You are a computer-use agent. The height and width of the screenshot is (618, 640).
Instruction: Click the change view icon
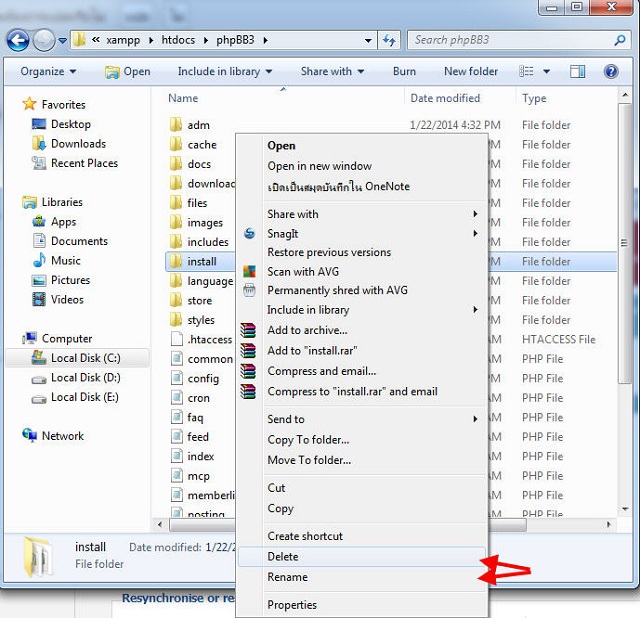tap(526, 71)
